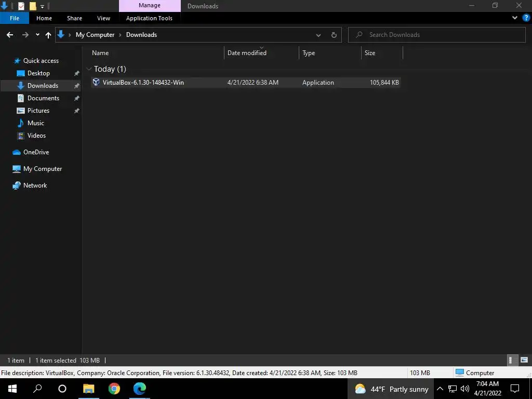
Task: Click File Explorer on the taskbar
Action: click(x=88, y=389)
